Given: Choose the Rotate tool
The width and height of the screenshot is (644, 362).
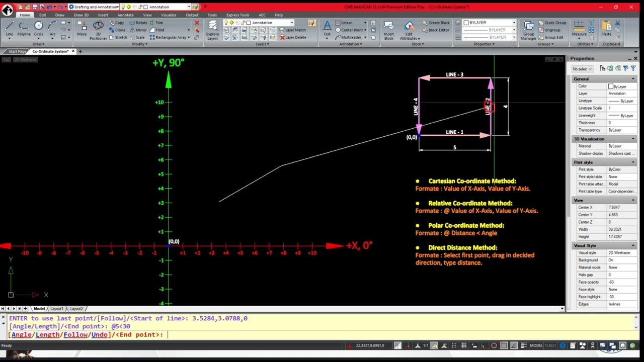Looking at the screenshot, I should 138,23.
